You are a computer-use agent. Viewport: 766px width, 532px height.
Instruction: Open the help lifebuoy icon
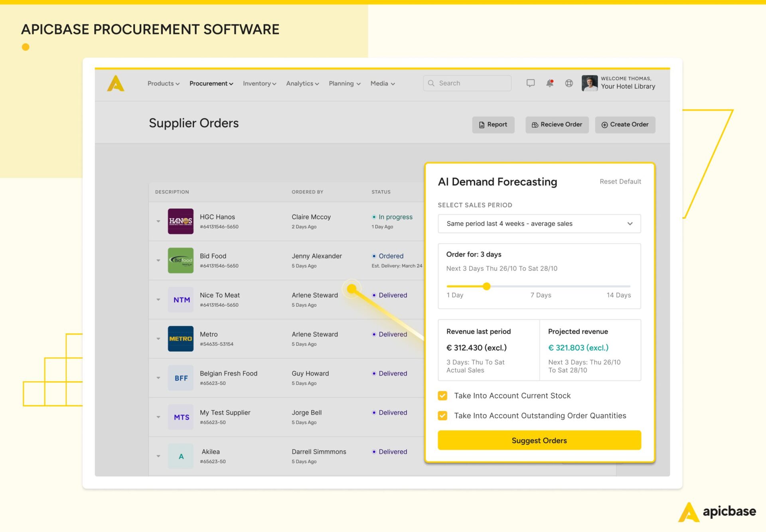(569, 83)
